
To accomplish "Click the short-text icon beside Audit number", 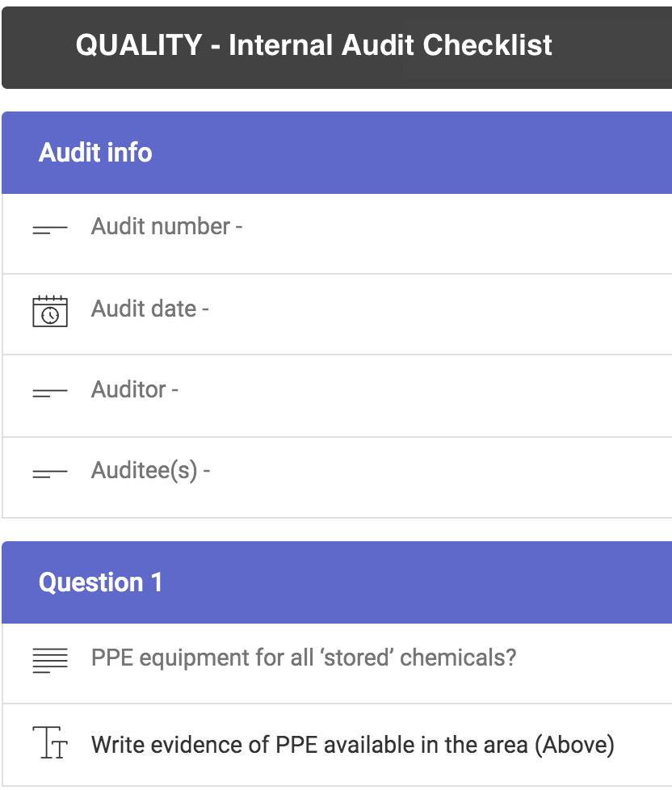I will pos(50,230).
